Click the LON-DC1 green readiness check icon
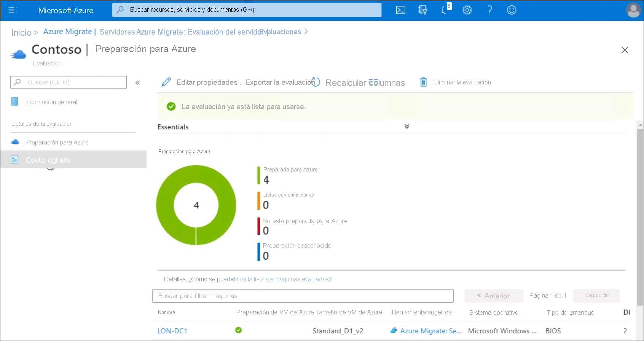 239,330
